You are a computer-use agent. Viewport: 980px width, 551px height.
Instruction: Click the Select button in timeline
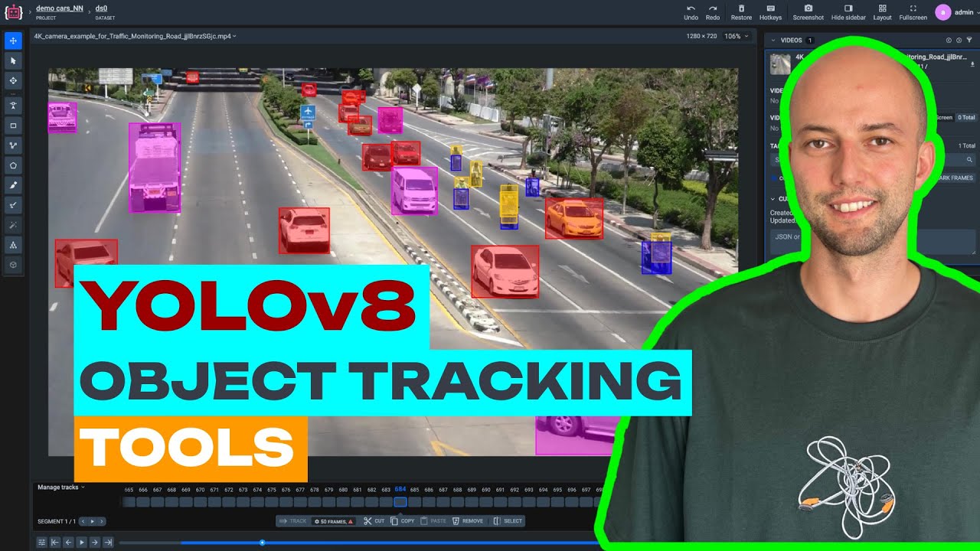pos(508,521)
